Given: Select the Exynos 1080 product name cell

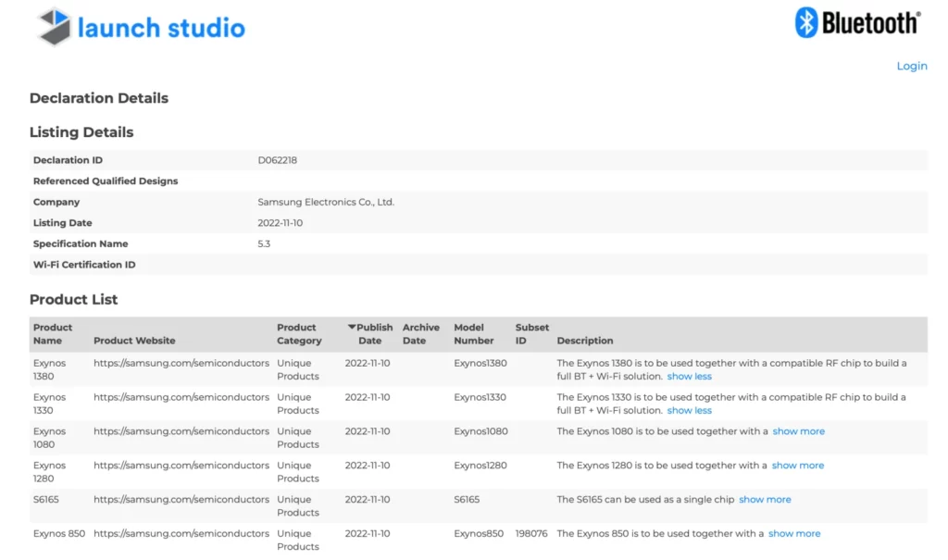Looking at the screenshot, I should 50,438.
